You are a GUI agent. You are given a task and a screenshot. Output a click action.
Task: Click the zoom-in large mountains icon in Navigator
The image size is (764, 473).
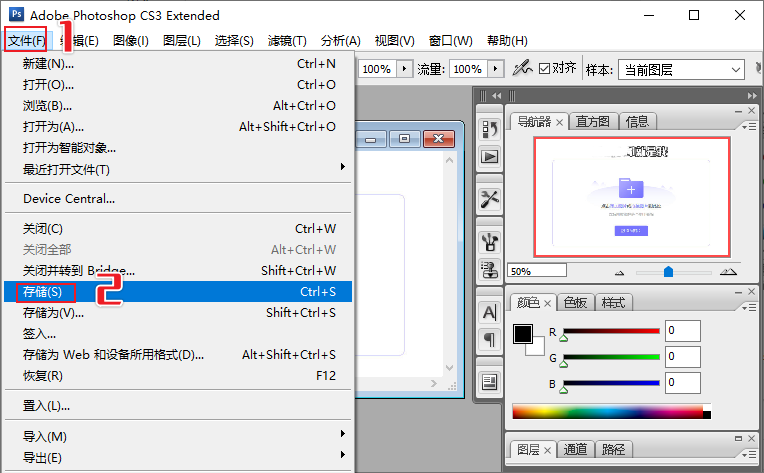coord(728,272)
